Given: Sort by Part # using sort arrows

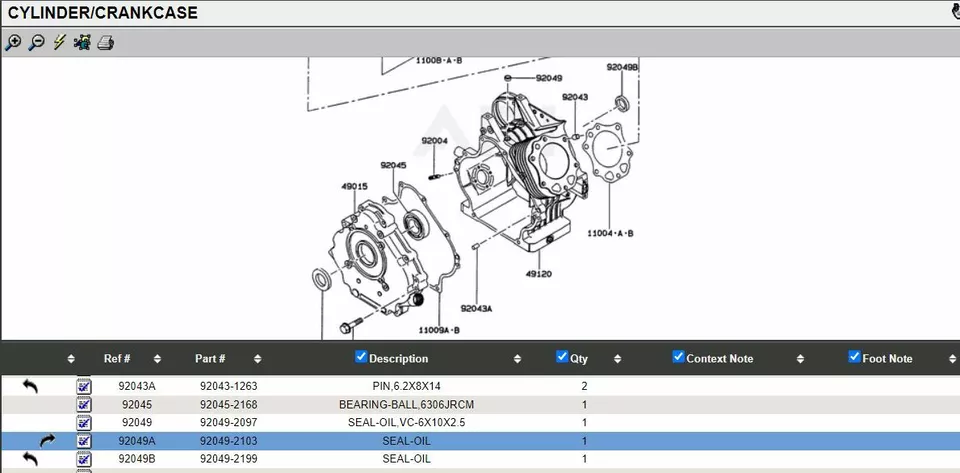Looking at the screenshot, I should click(x=258, y=359).
